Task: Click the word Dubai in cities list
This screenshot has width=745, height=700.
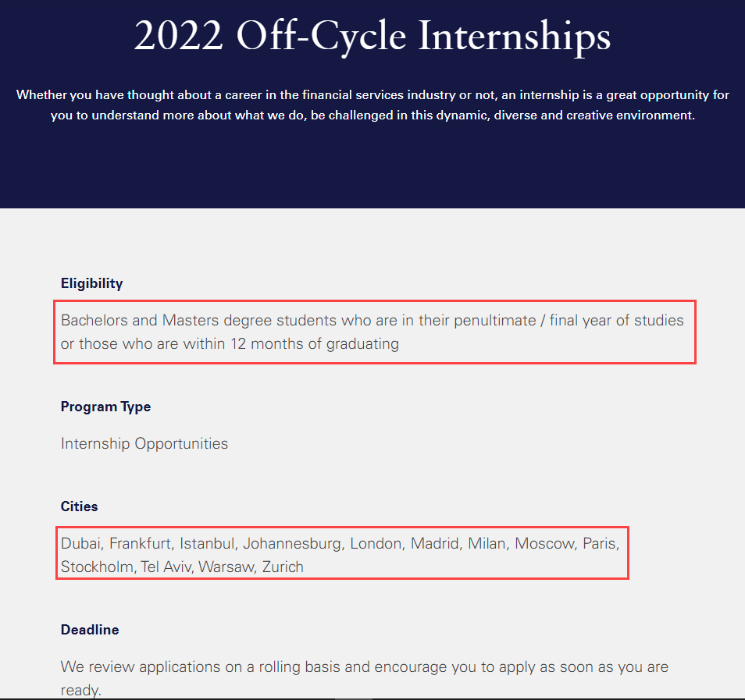Action: pos(80,543)
